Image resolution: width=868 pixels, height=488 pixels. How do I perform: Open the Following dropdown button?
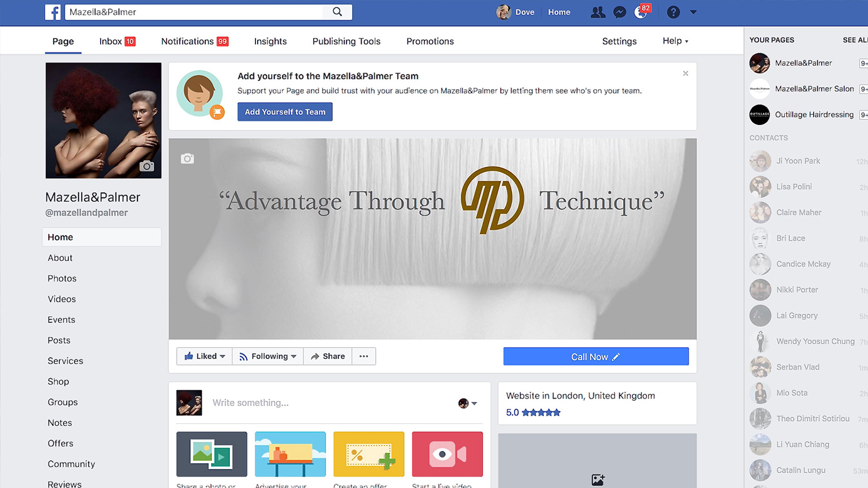[x=268, y=356]
